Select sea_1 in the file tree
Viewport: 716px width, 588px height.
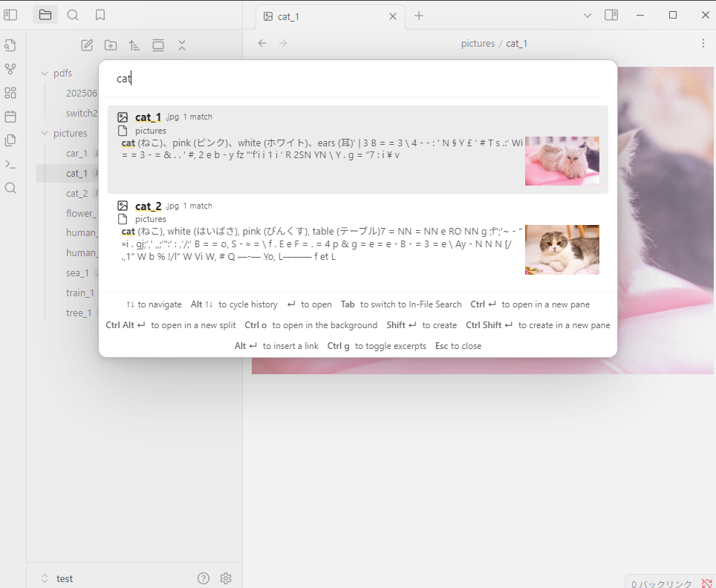click(x=77, y=273)
